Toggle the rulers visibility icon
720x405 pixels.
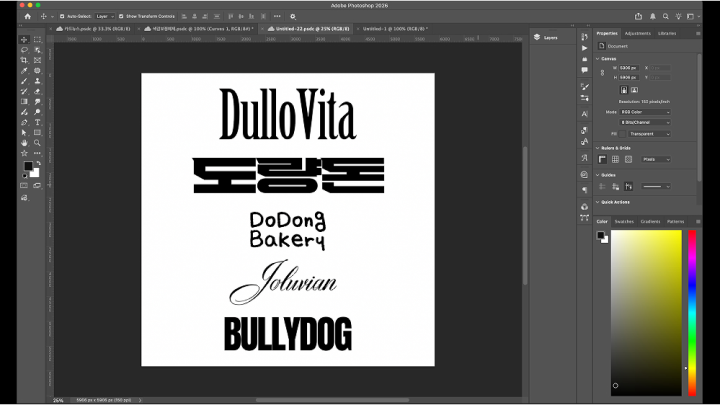pyautogui.click(x=602, y=159)
